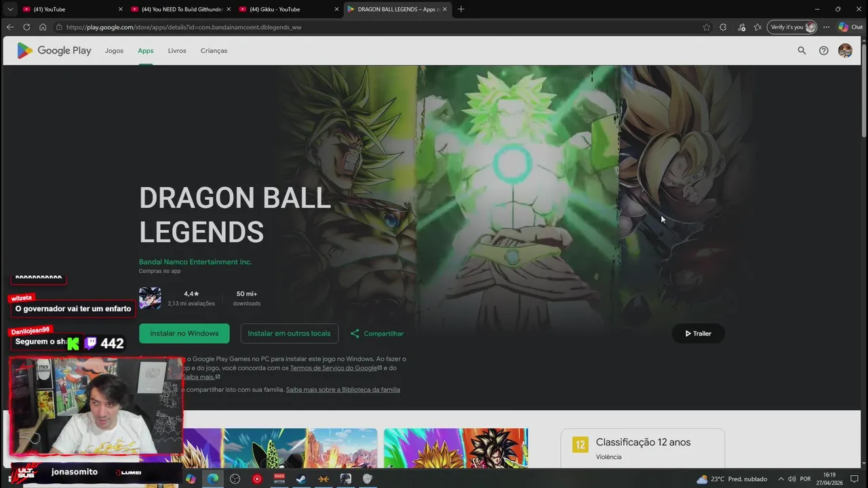
Task: Open the Google account avatar menu
Action: point(845,51)
